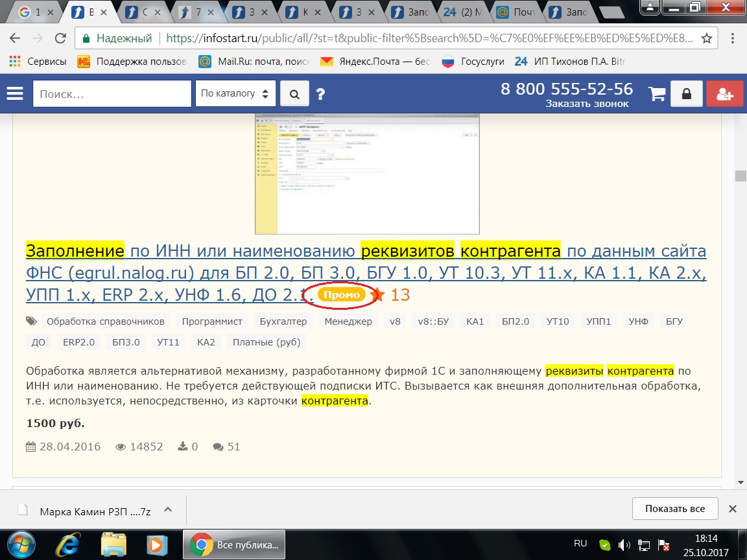The height and width of the screenshot is (560, 747).
Task: Select the ERP2.0 tag
Action: point(78,342)
